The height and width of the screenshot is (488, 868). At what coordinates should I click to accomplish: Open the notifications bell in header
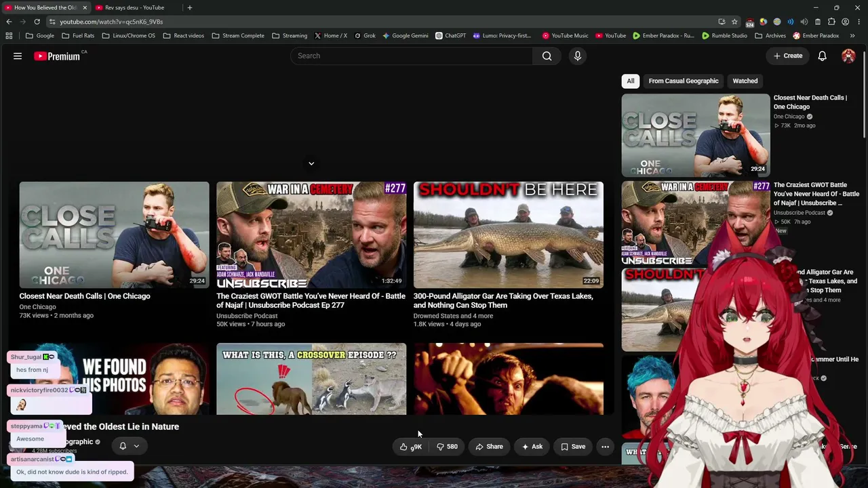click(x=822, y=56)
